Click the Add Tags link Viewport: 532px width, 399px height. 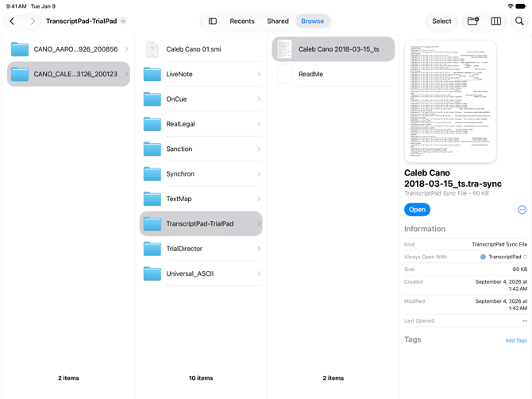pos(516,340)
